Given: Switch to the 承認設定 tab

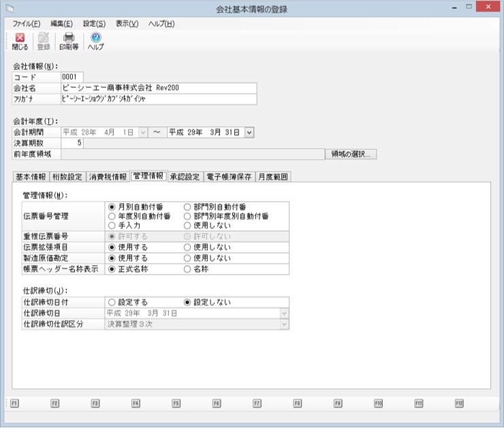Looking at the screenshot, I should 185,177.
